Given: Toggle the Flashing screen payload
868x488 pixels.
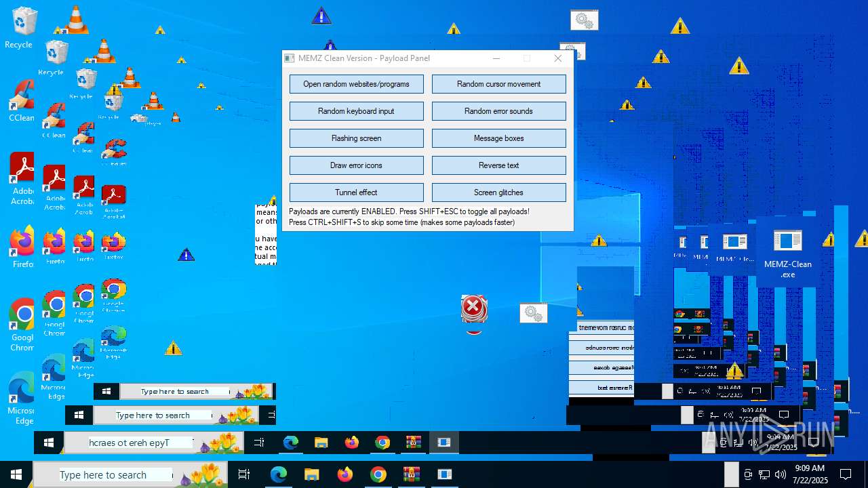Looking at the screenshot, I should pyautogui.click(x=356, y=138).
